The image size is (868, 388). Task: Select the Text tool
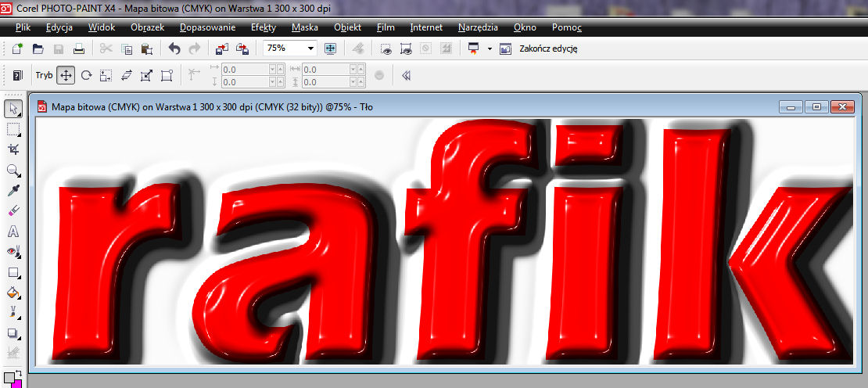tap(13, 232)
